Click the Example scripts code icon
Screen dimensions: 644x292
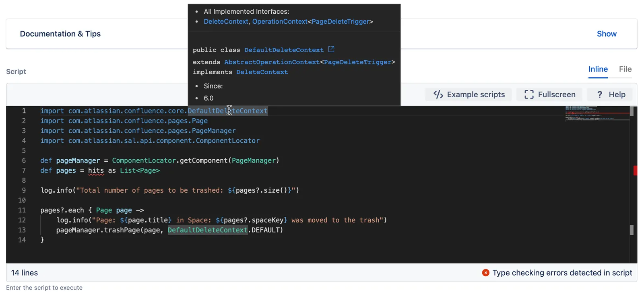[438, 95]
